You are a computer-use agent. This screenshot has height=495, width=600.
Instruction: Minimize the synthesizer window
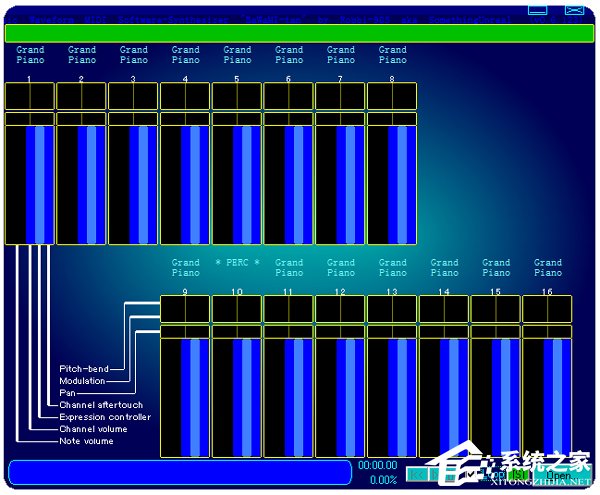(538, 10)
